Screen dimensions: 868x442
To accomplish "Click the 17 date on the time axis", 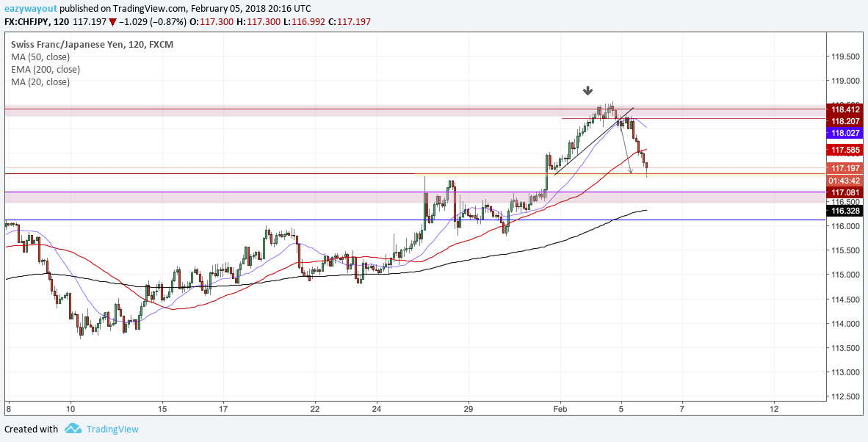I will coord(223,409).
